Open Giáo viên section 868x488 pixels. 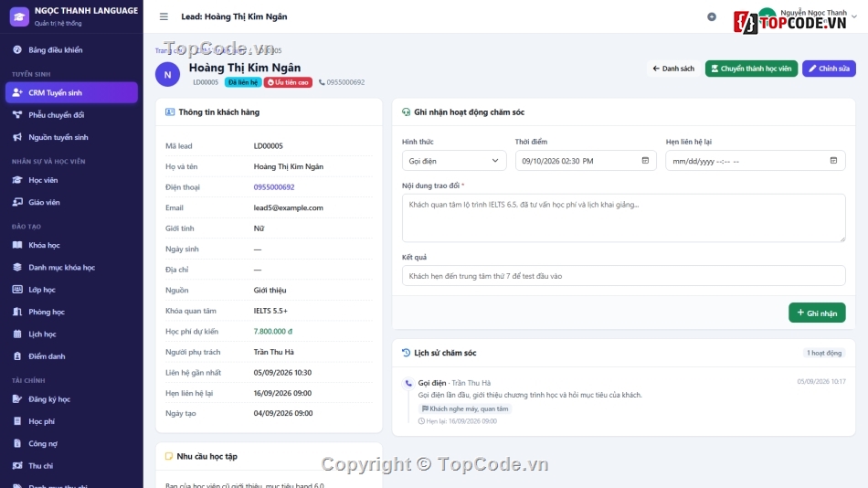[71, 202]
